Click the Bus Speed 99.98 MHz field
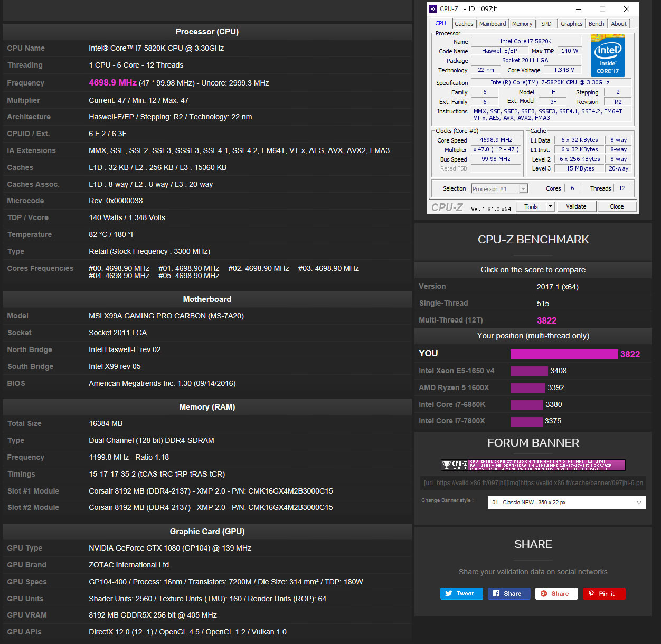Screen dimensions: 661x644 pyautogui.click(x=496, y=159)
